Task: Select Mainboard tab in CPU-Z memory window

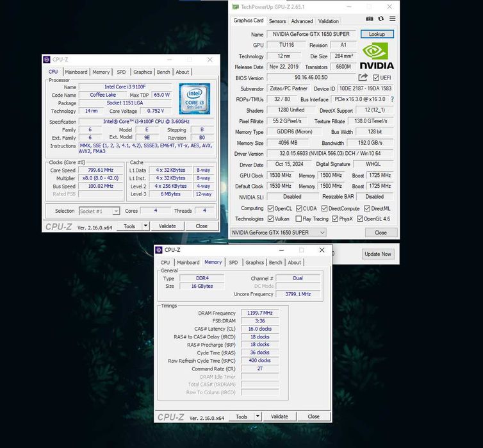Action: (x=188, y=262)
